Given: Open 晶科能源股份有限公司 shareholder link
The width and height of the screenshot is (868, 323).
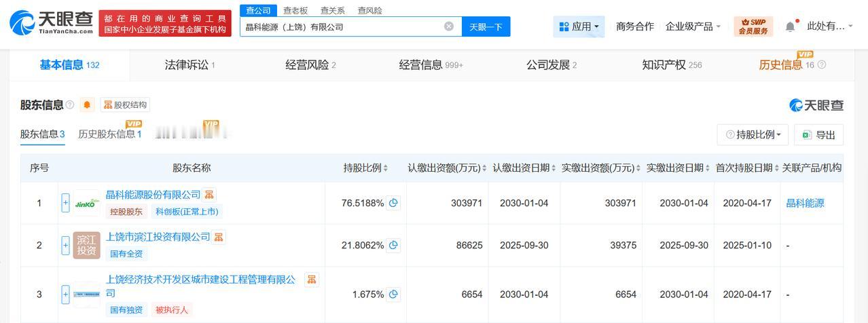Looking at the screenshot, I should 153,195.
